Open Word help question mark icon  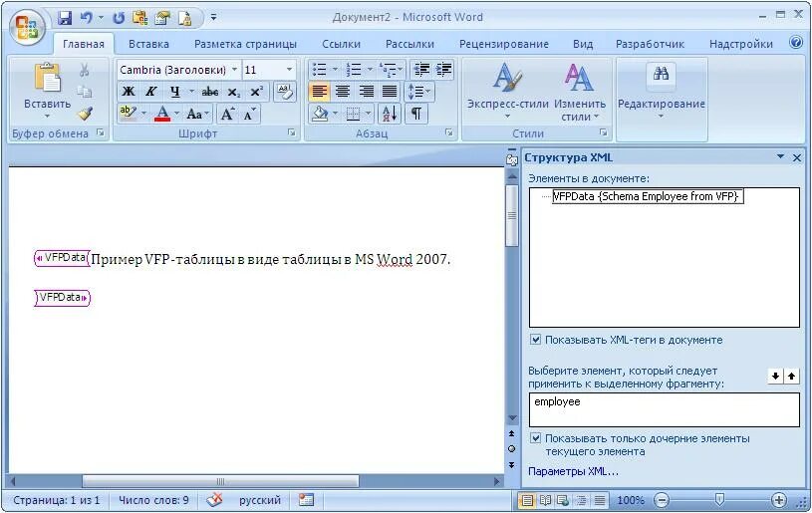pos(796,43)
